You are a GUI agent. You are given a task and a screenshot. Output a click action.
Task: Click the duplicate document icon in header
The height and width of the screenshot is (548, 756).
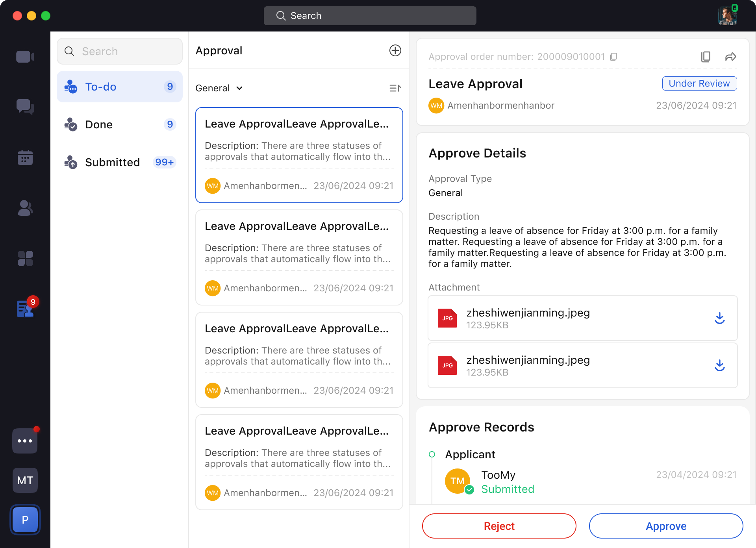(706, 57)
